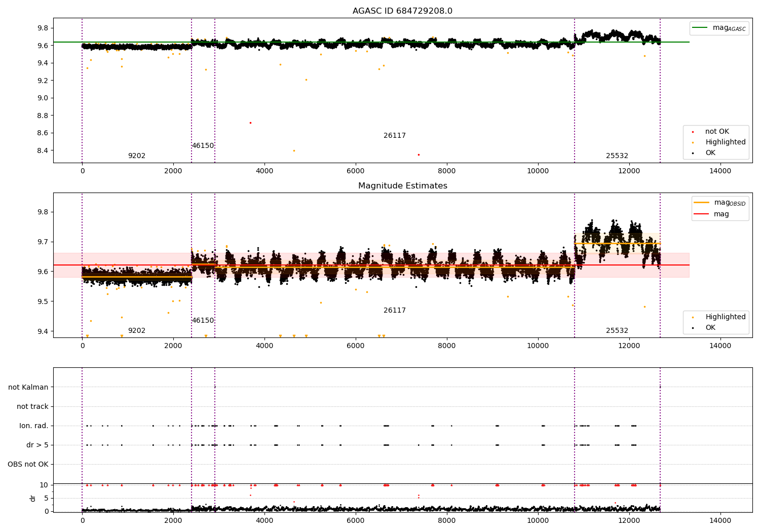Click the 9.0 y-axis tick label

coord(43,98)
